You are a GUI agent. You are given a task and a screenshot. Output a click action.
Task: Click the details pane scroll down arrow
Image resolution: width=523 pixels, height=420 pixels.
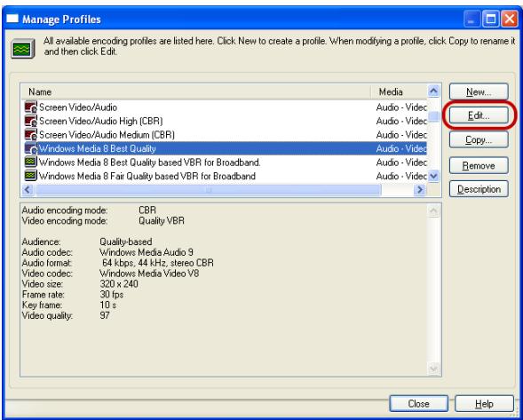433,368
